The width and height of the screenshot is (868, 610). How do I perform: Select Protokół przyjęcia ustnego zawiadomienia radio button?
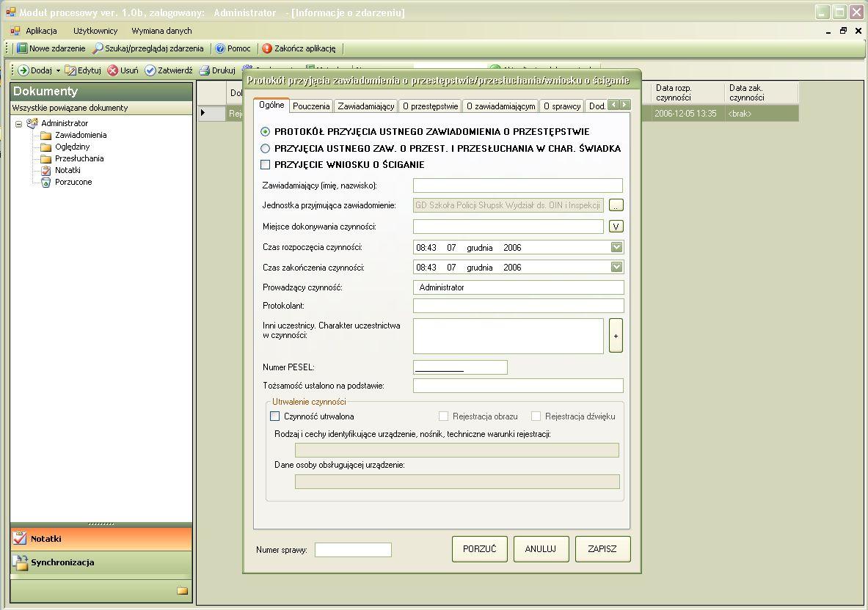pyautogui.click(x=265, y=132)
